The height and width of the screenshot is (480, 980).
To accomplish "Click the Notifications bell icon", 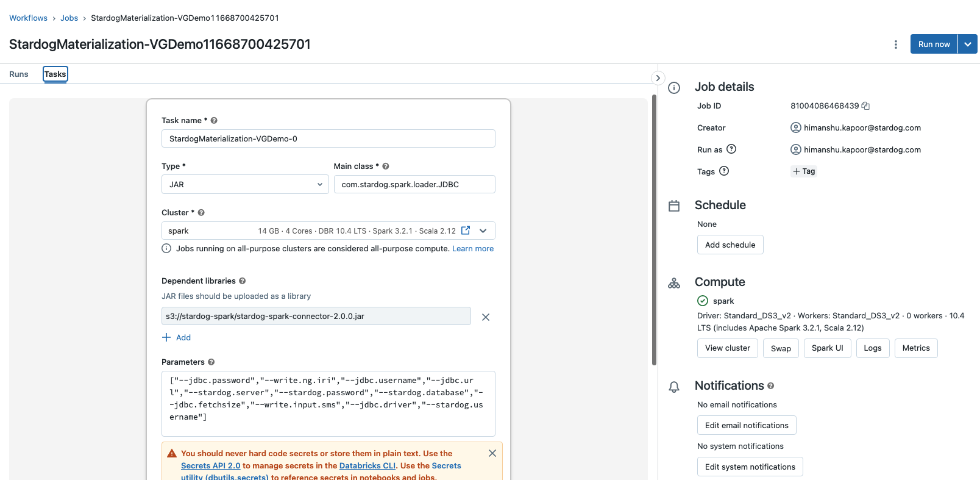I will (x=674, y=387).
